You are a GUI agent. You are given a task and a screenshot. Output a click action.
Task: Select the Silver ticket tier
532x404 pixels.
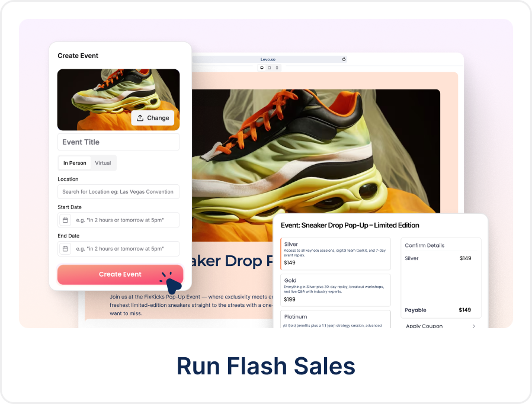[x=335, y=254]
